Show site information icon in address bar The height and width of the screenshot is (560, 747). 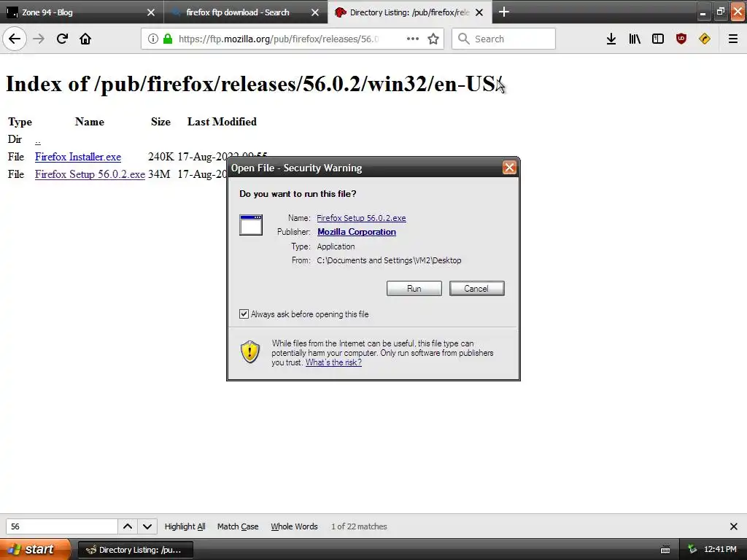tap(152, 39)
